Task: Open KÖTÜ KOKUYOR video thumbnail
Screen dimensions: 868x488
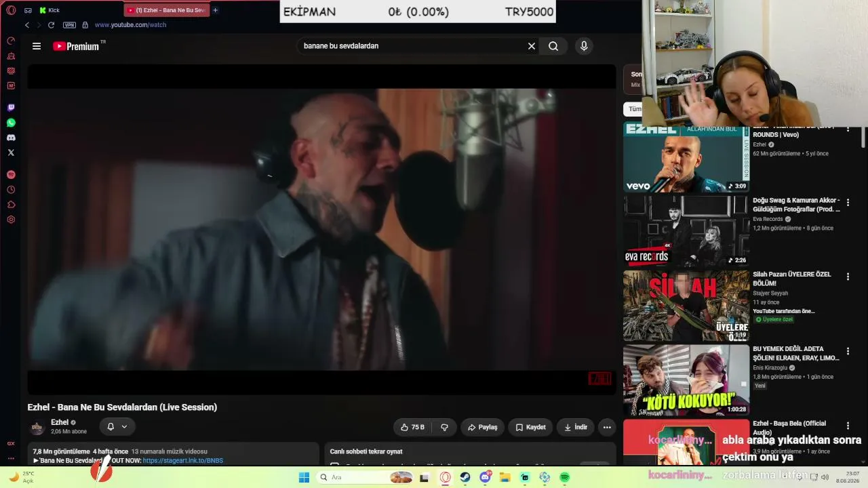Action: click(686, 380)
